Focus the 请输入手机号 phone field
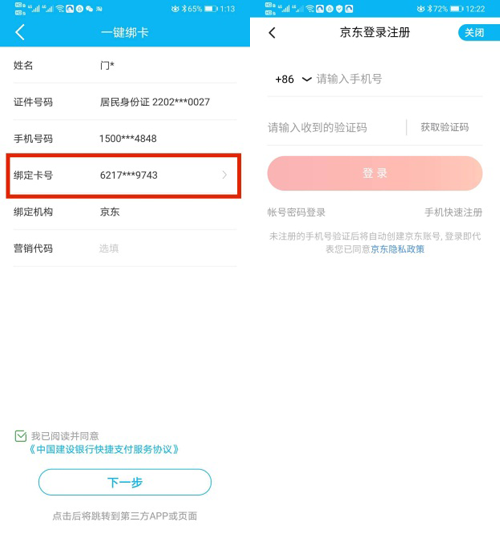 tap(398, 79)
